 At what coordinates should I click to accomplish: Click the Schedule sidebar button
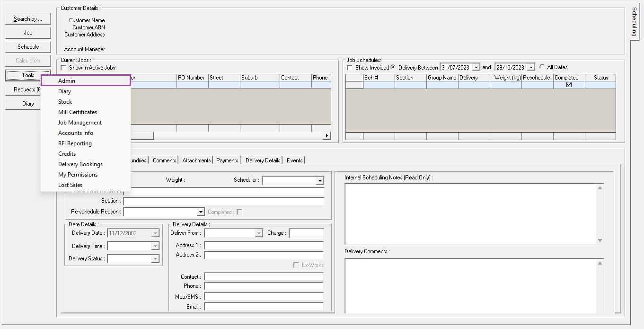28,47
